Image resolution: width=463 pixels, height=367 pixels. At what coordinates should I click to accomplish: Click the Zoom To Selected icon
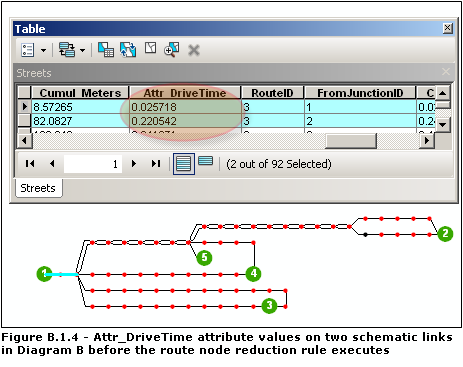click(x=172, y=50)
